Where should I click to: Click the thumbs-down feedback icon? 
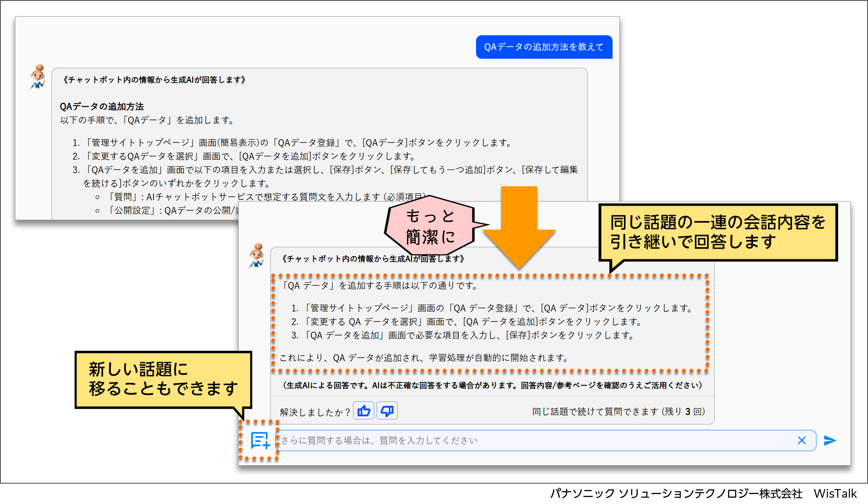387,411
